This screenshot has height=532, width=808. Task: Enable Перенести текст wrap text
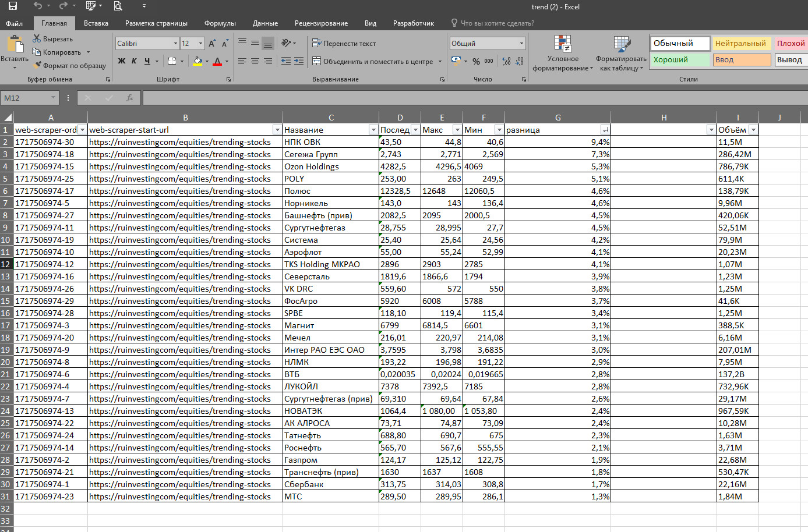pyautogui.click(x=344, y=44)
